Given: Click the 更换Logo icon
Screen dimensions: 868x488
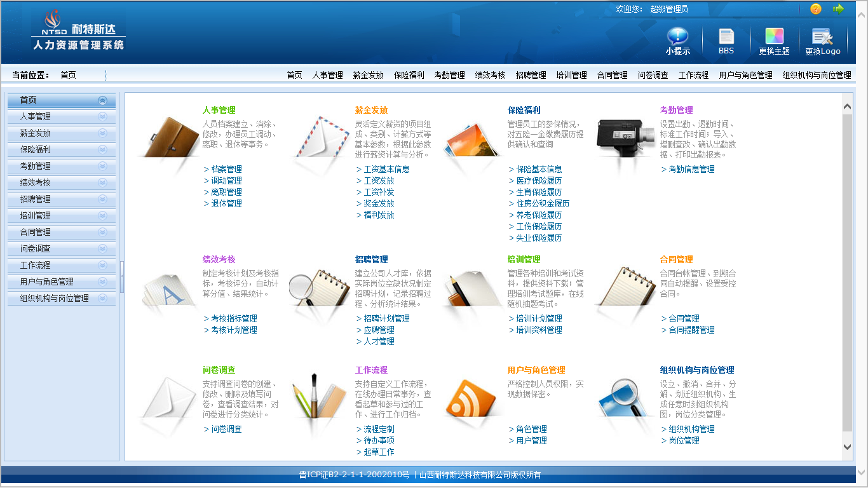Looking at the screenshot, I should coord(822,37).
